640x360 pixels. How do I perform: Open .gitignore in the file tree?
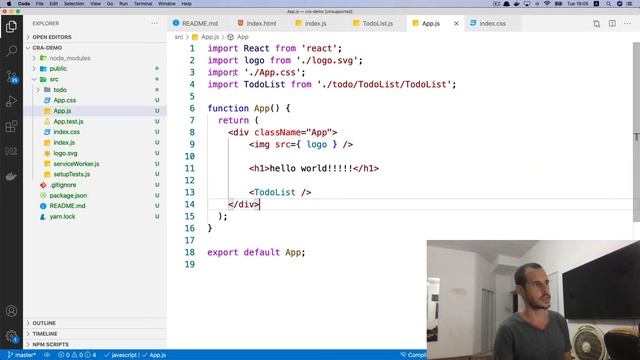(63, 185)
